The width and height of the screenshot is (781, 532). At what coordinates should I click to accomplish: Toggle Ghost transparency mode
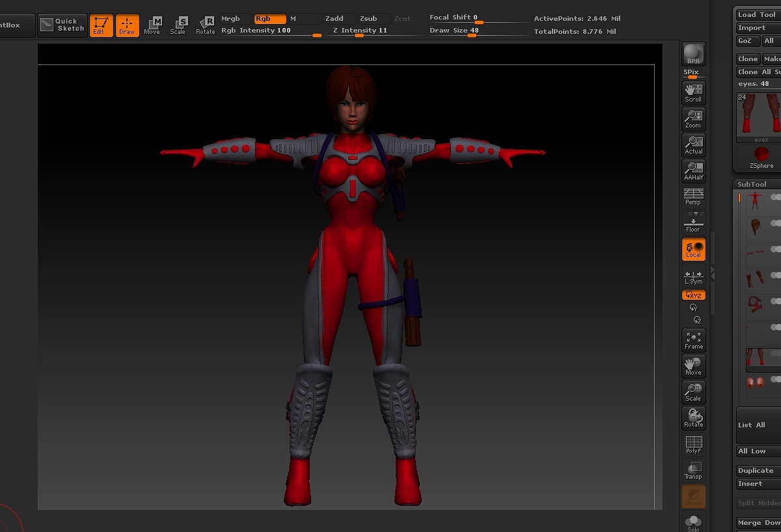tap(693, 496)
